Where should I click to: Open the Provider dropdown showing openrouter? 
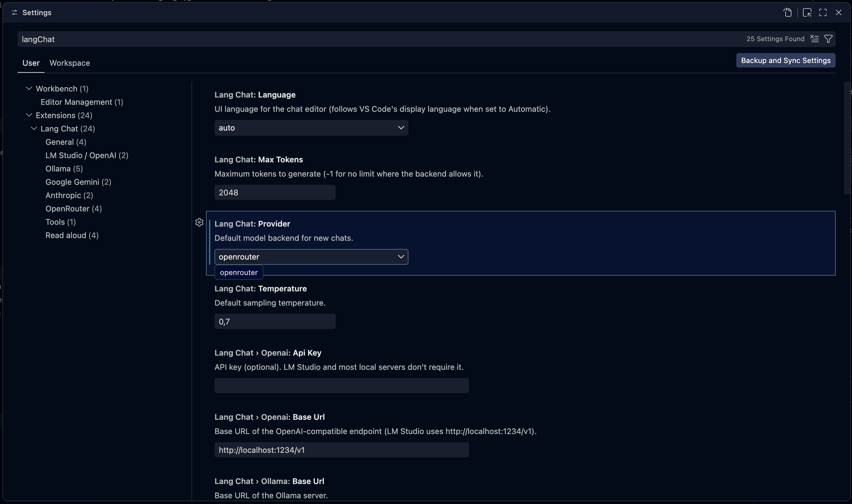(311, 257)
